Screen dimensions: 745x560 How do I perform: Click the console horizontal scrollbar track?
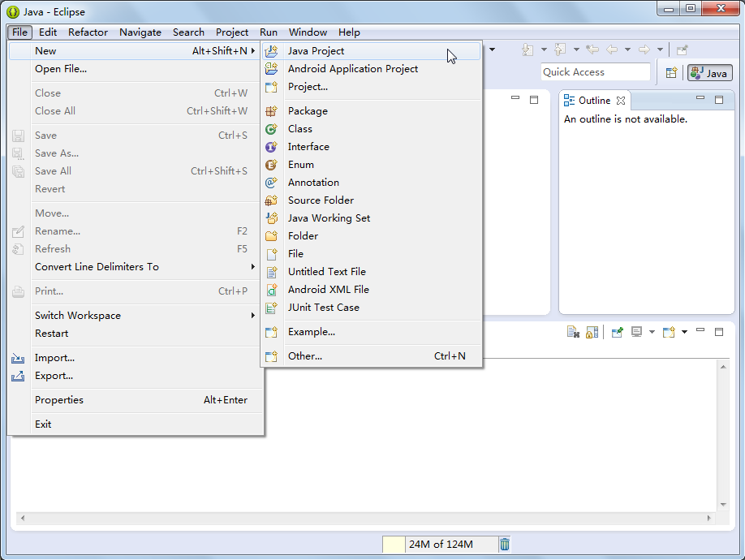coord(364,518)
